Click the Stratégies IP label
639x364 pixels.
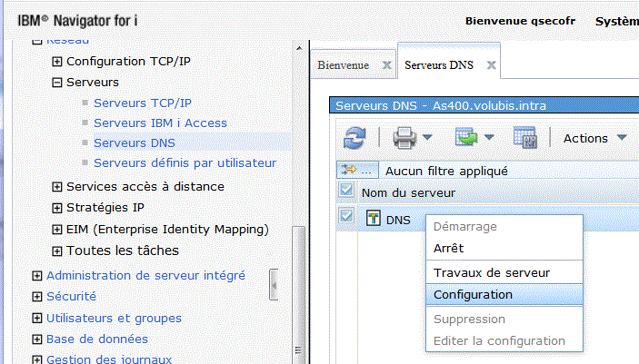click(105, 208)
